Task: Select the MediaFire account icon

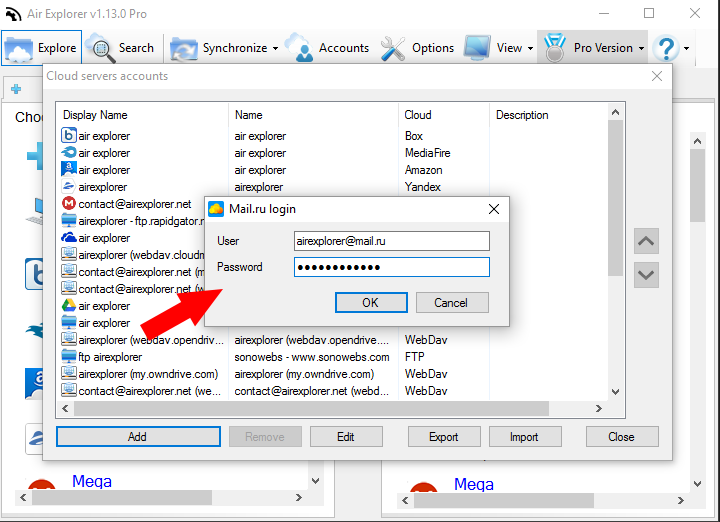Action: pos(68,152)
